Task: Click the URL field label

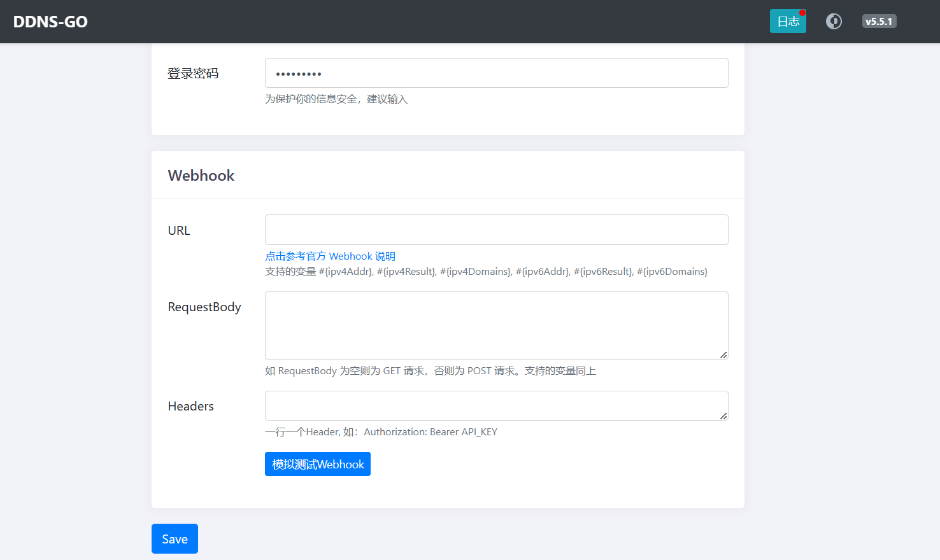Action: (179, 230)
